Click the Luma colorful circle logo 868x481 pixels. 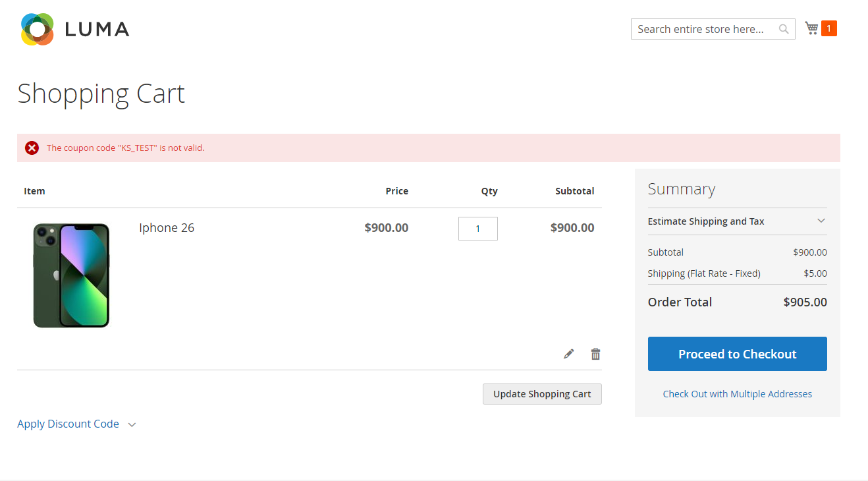click(37, 29)
